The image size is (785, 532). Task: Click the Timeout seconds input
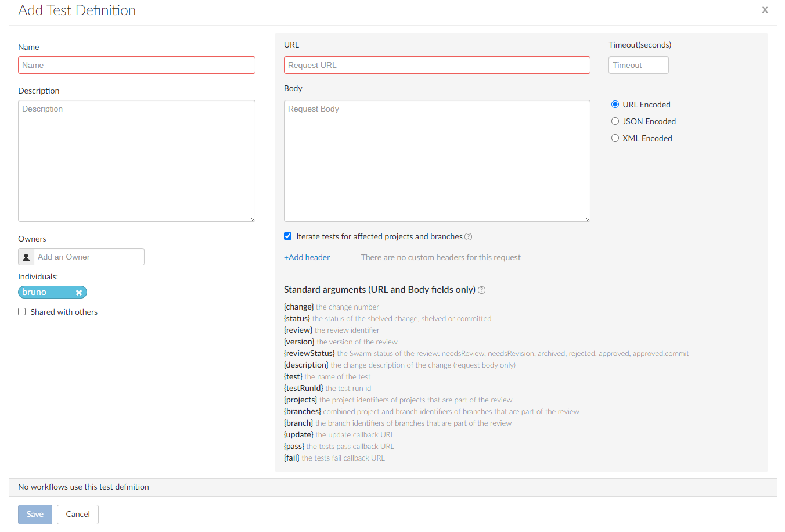click(x=638, y=65)
